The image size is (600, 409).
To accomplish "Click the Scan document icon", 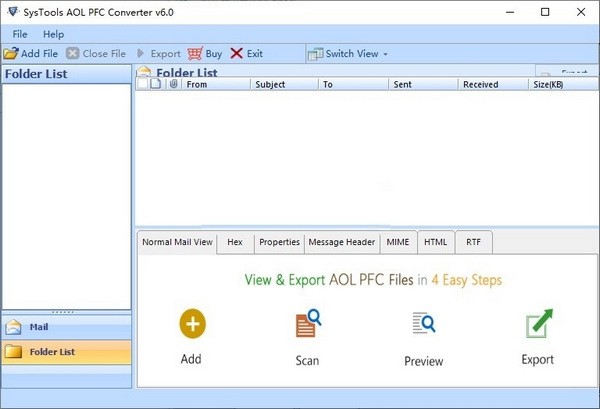I will (307, 325).
